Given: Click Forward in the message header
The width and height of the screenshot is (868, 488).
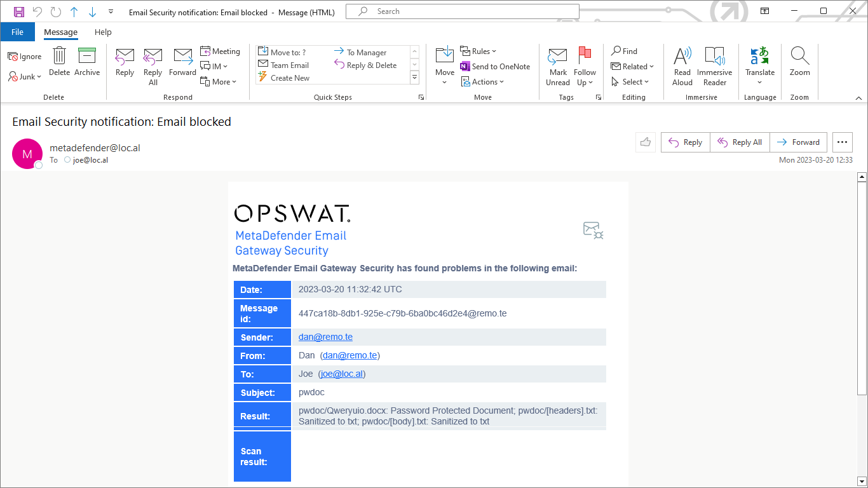Looking at the screenshot, I should point(798,142).
